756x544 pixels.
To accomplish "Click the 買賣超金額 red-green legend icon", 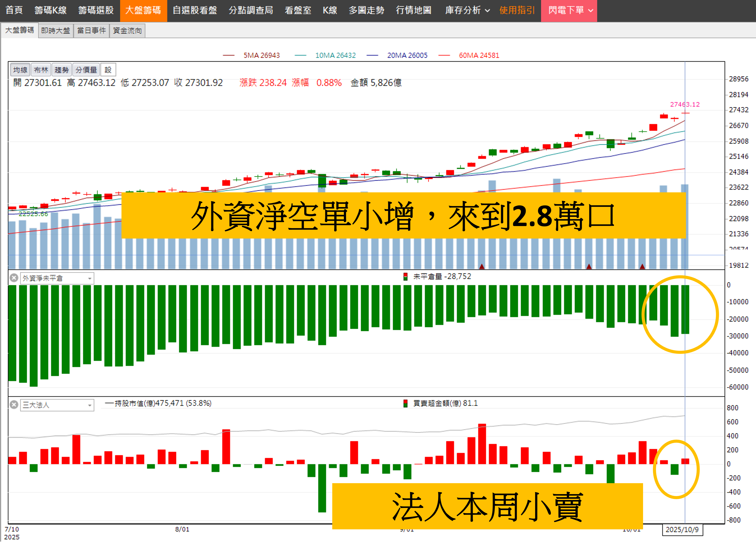I will click(405, 403).
